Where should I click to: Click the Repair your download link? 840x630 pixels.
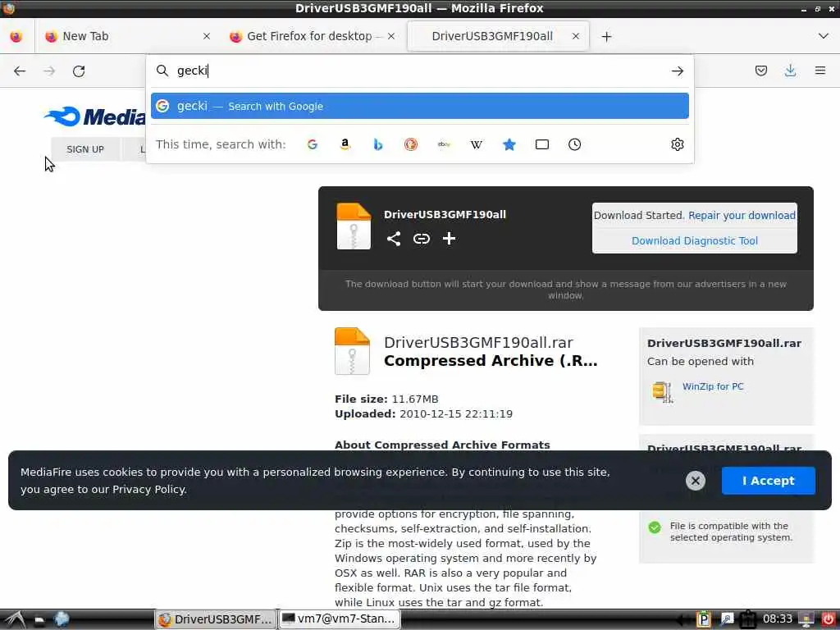pos(742,216)
